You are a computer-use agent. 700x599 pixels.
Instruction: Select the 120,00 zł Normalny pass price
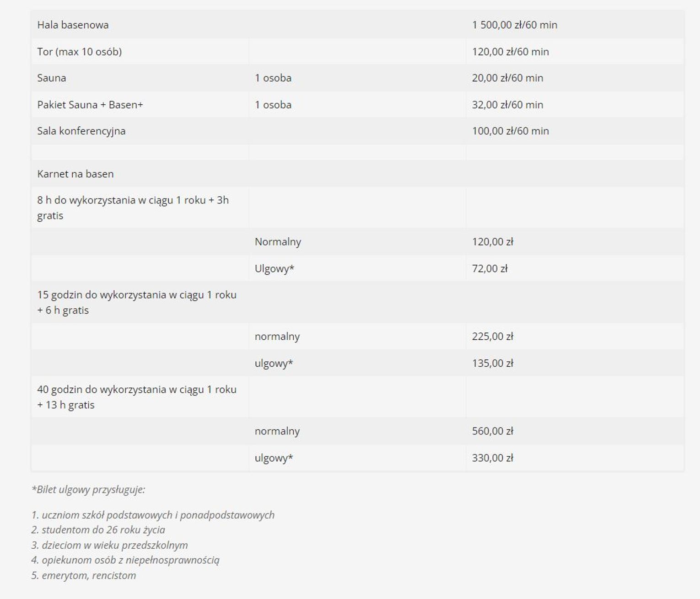point(492,241)
